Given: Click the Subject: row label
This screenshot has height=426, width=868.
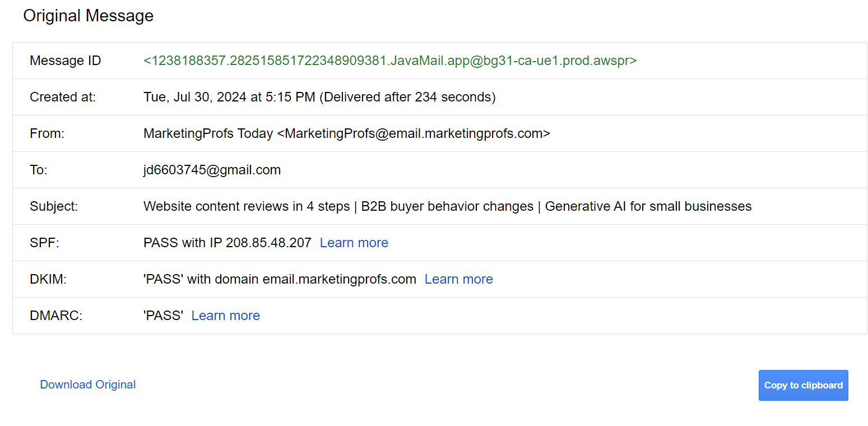Looking at the screenshot, I should click(x=54, y=206).
